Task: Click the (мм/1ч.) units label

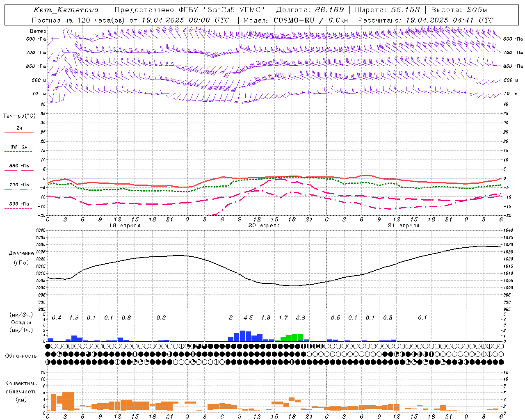Action: point(21,331)
